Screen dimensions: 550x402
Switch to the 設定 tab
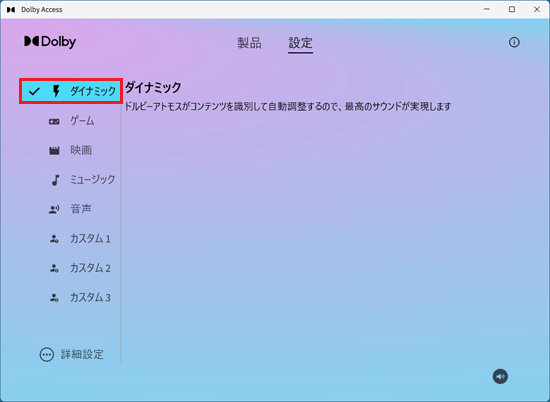coord(300,43)
